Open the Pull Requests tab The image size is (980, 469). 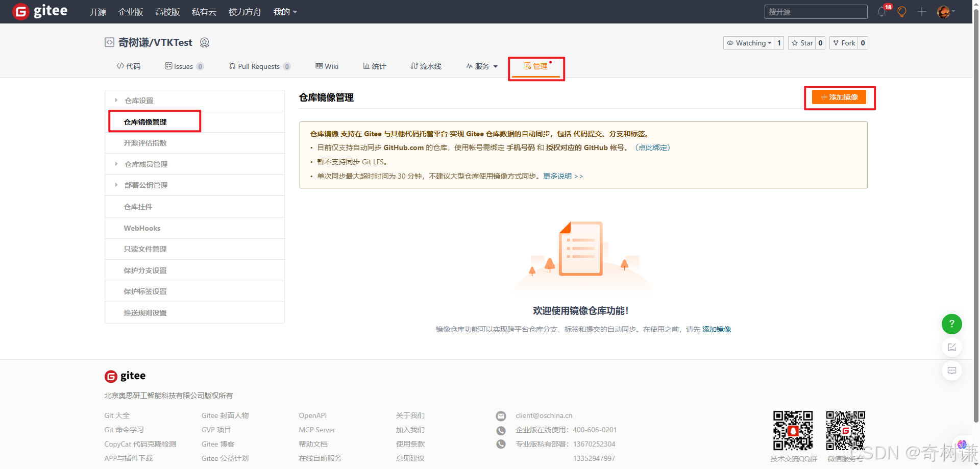260,66
